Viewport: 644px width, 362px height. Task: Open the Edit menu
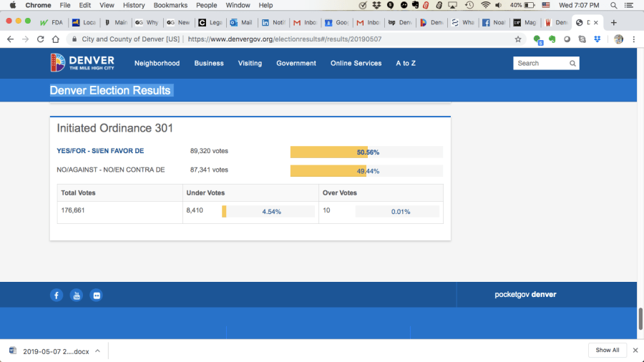(x=85, y=5)
